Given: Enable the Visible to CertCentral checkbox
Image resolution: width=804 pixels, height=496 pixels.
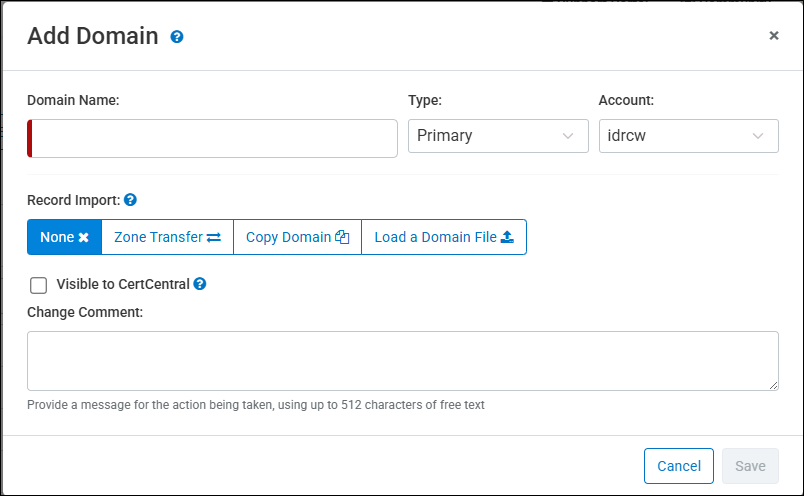Looking at the screenshot, I should 39,285.
